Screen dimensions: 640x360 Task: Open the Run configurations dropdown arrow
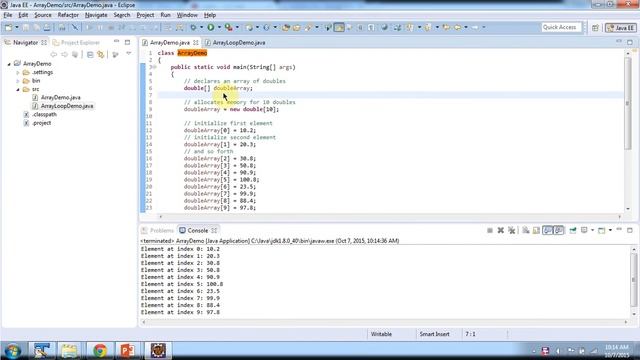pyautogui.click(x=219, y=27)
